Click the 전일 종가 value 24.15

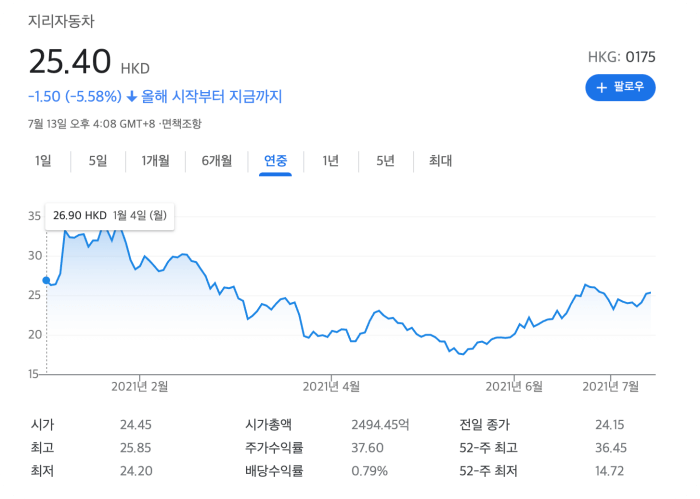610,424
